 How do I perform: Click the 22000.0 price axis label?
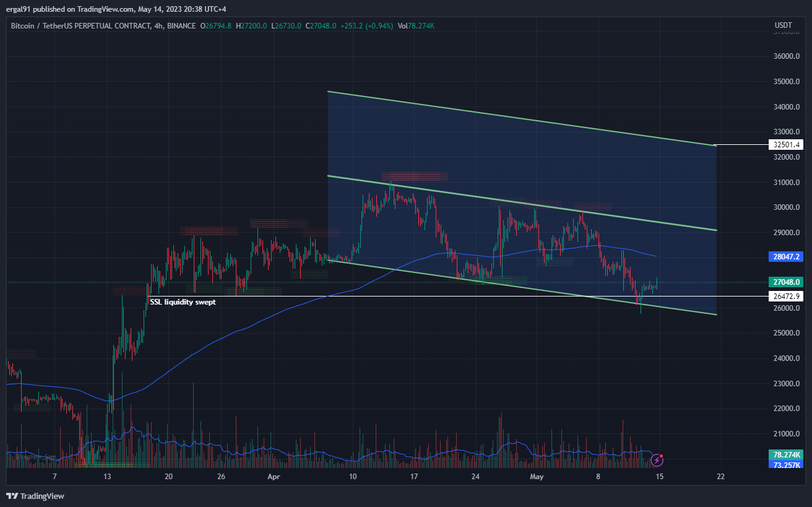[785, 409]
